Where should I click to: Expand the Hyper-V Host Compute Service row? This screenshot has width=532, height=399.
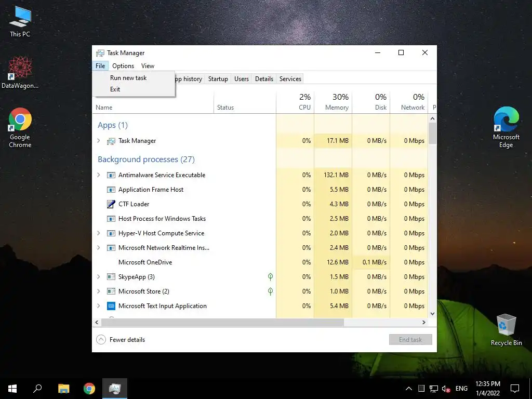[x=99, y=233]
